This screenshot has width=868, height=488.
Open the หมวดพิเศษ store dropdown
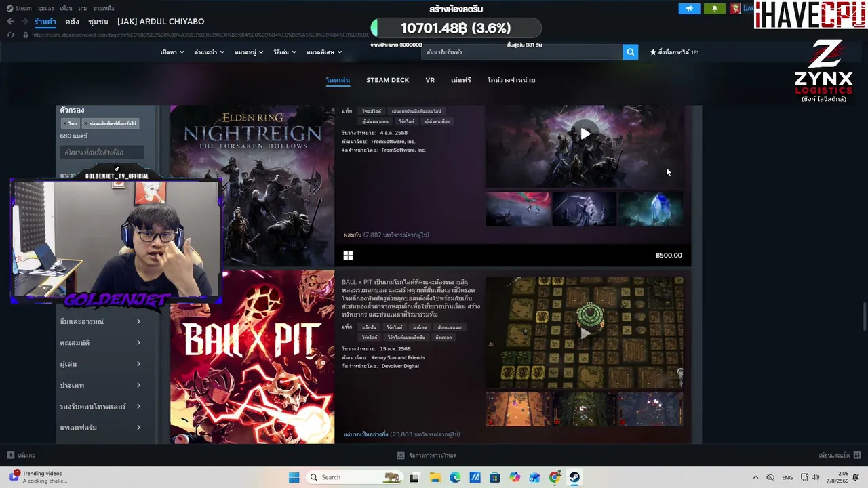(x=324, y=52)
